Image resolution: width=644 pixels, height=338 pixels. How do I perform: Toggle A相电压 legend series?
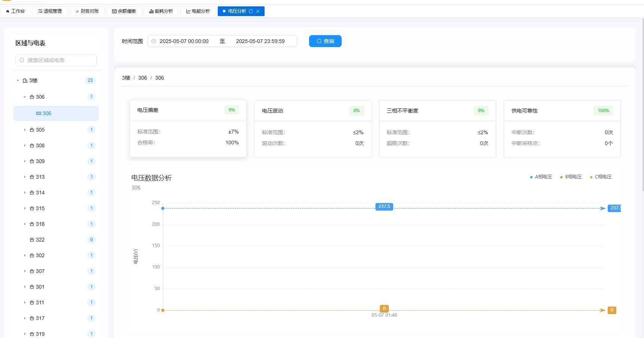[x=541, y=177]
